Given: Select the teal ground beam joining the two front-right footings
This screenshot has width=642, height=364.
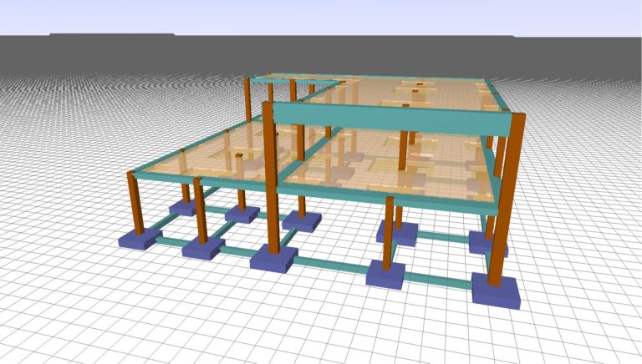Looking at the screenshot, I should pos(438,281).
